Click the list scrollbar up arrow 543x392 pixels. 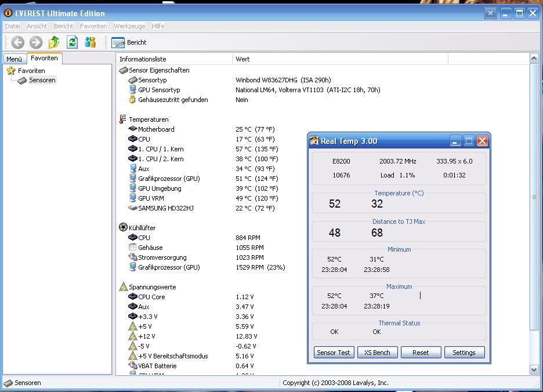point(534,59)
